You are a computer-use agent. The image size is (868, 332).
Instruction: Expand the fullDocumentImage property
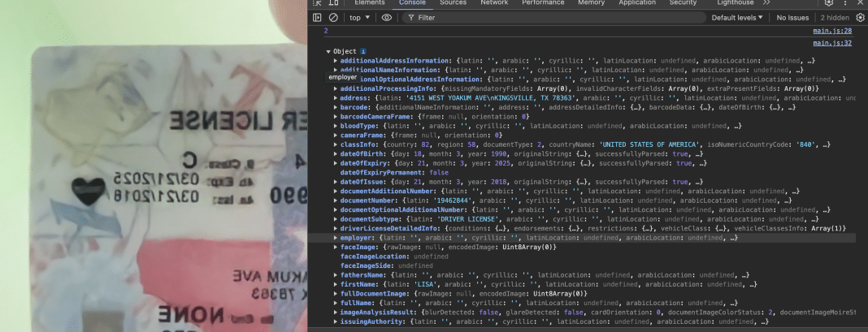[336, 293]
